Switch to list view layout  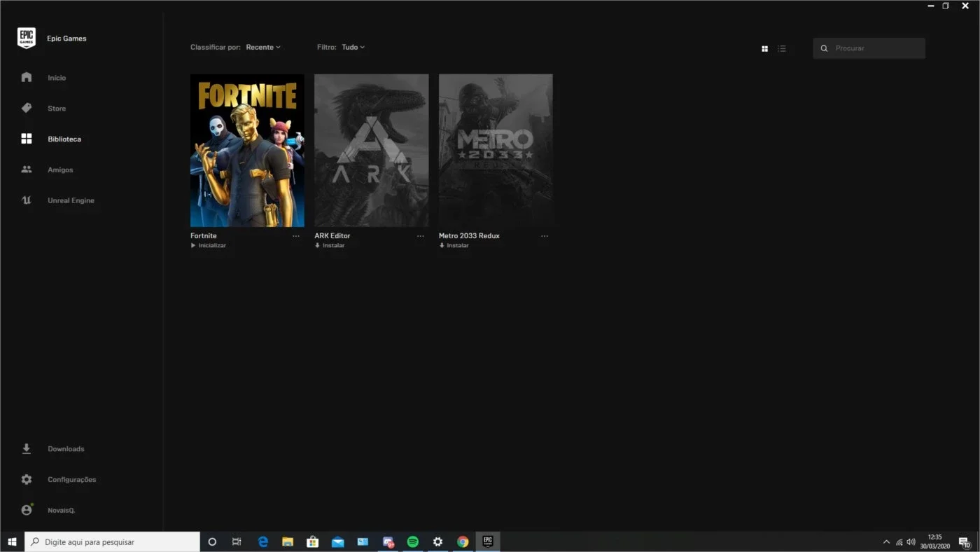(x=782, y=48)
